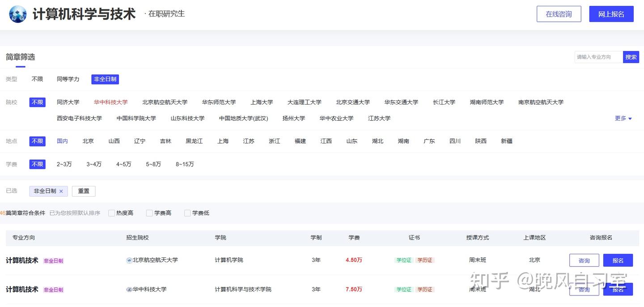
Task: Choose location 山西
Action: (114, 141)
